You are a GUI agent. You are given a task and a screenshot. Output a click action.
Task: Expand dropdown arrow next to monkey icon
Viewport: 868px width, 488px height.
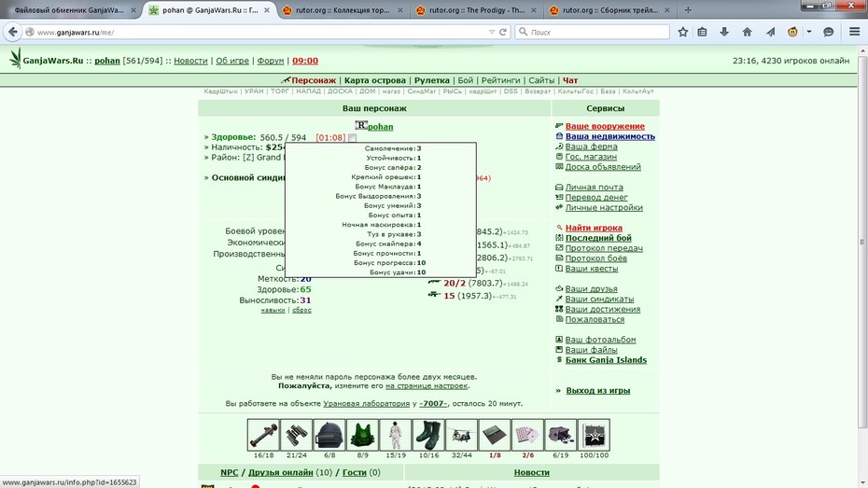(x=809, y=32)
